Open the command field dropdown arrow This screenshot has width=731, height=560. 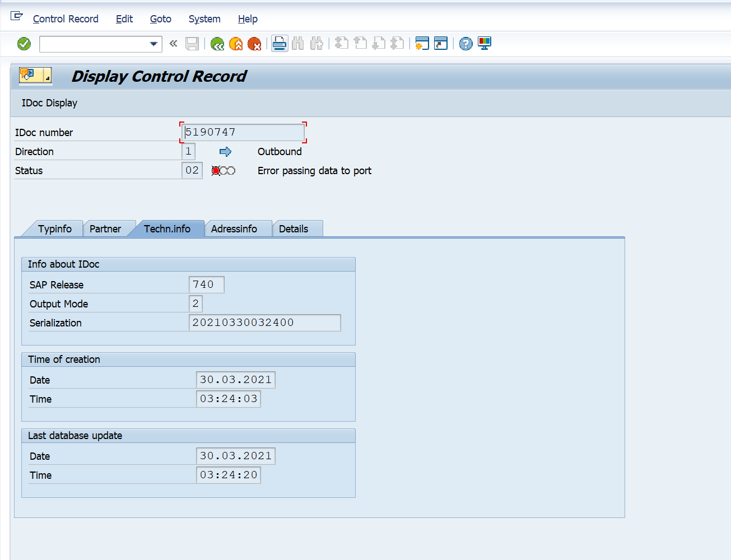pyautogui.click(x=153, y=44)
